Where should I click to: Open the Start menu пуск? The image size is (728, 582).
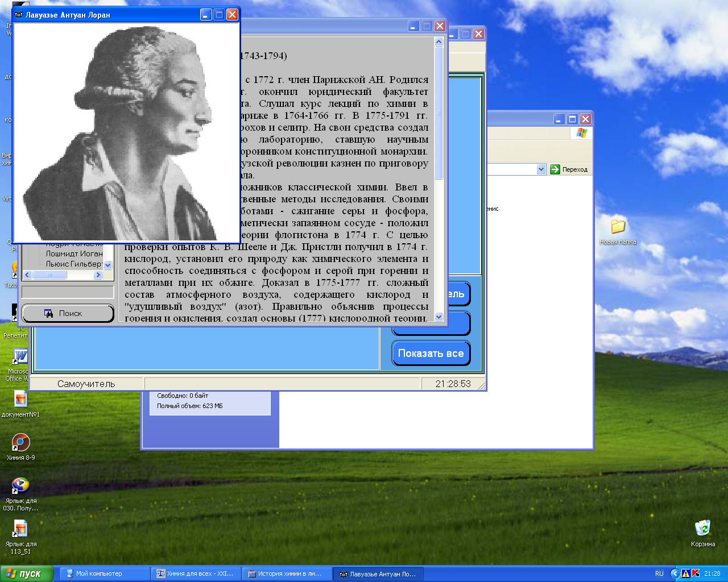click(x=27, y=574)
